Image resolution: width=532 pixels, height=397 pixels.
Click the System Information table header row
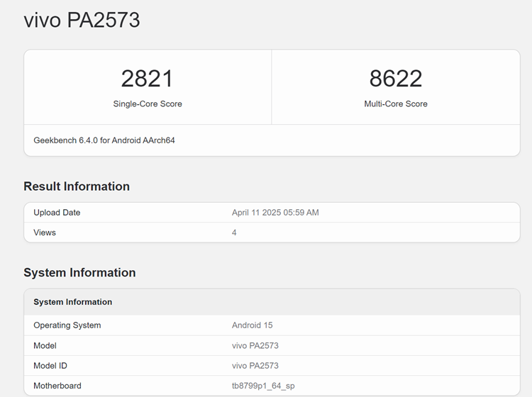(x=272, y=302)
